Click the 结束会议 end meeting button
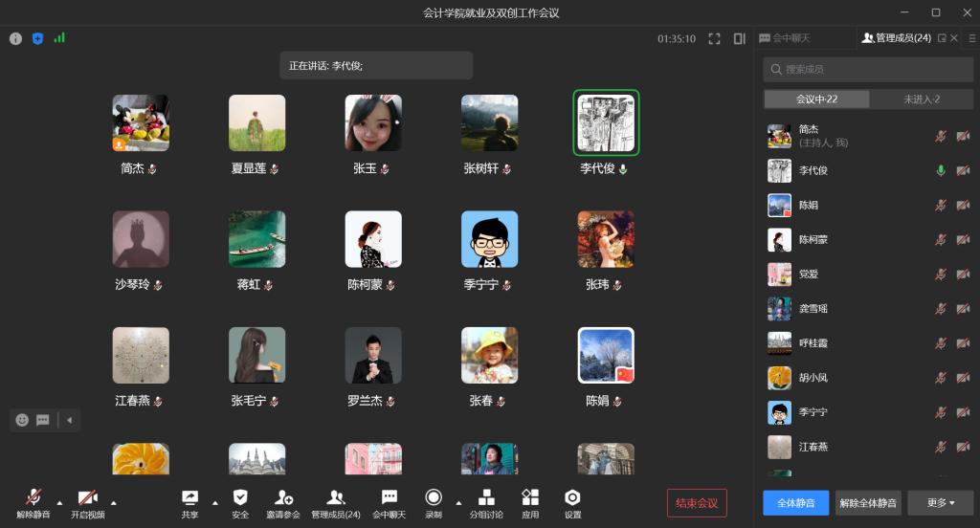 click(x=697, y=503)
